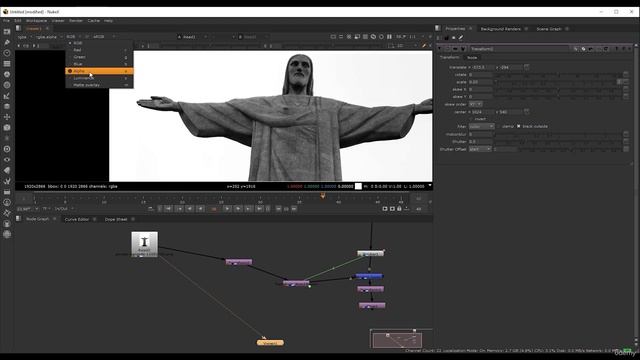Viewport: 640px width, 360px height.
Task: Open the fps dropdown on timeline
Action: coord(28,209)
